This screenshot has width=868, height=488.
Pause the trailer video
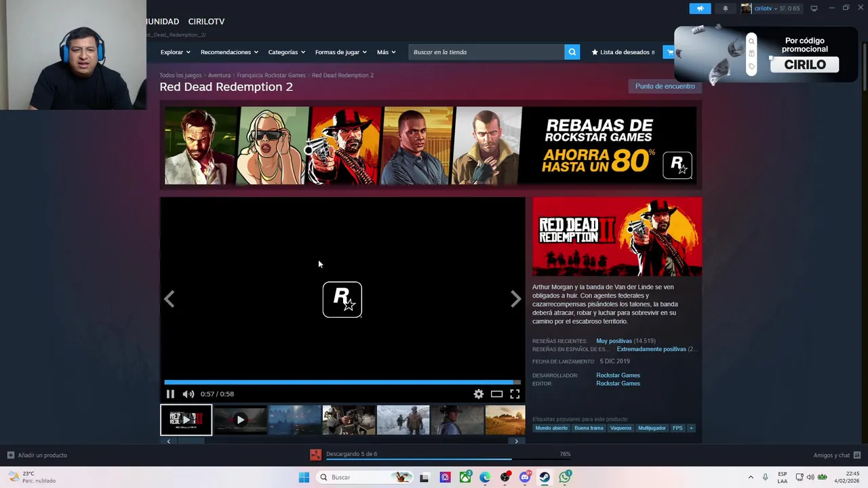[170, 394]
